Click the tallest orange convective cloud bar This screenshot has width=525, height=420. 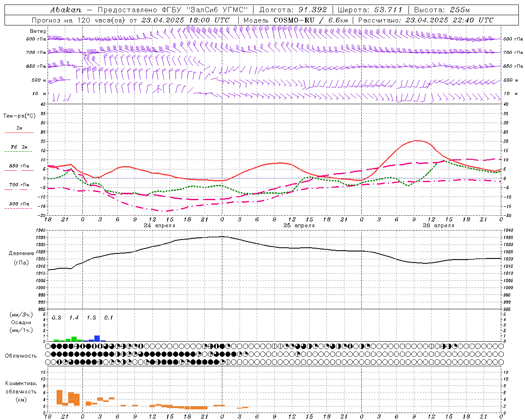(59, 397)
